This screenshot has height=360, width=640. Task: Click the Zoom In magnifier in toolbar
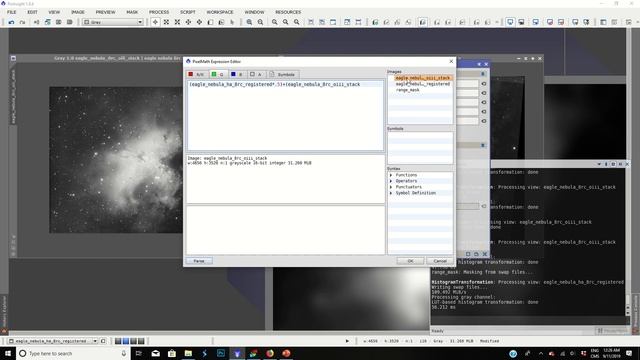pyautogui.click(x=249, y=22)
